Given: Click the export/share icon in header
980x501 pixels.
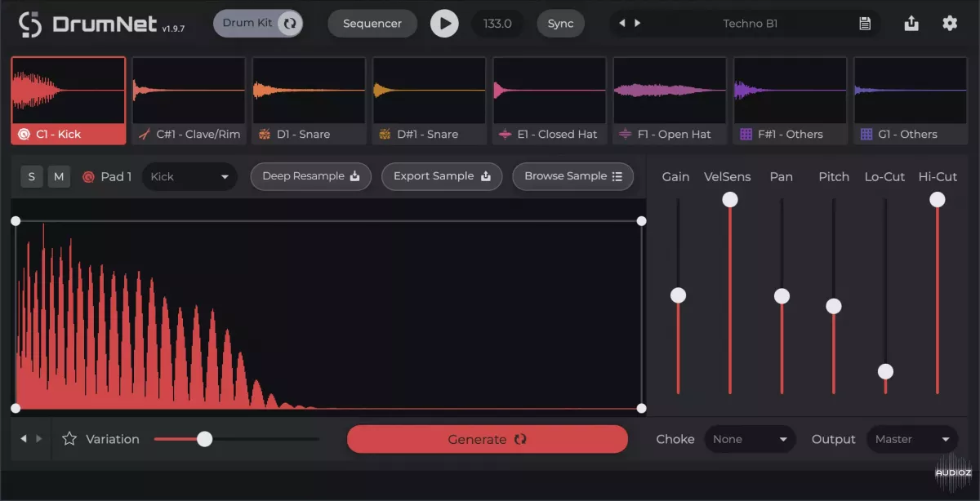Looking at the screenshot, I should click(x=911, y=24).
